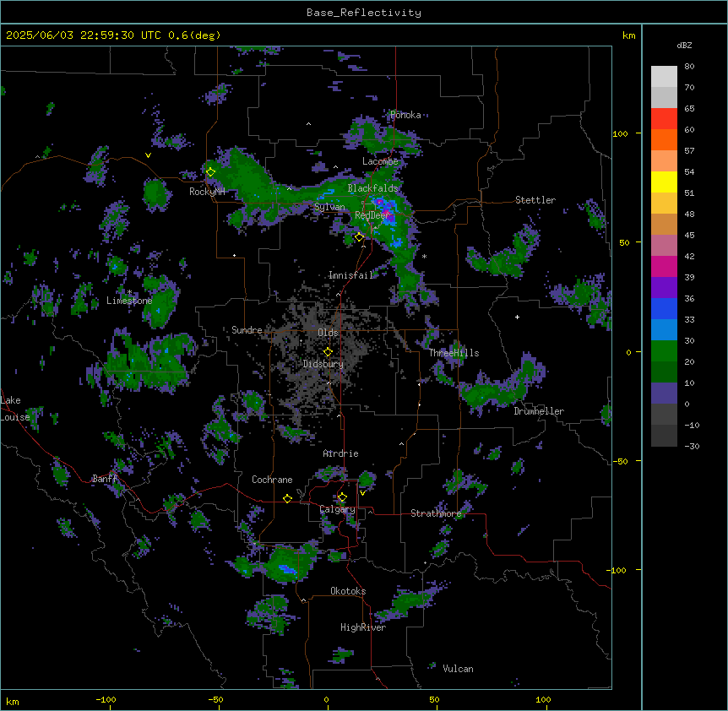Click the Ponoka city label
The height and width of the screenshot is (711, 728).
tap(405, 115)
